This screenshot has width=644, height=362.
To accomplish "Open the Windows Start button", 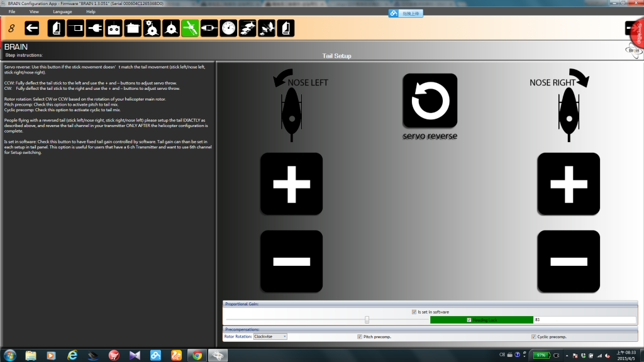I will tap(10, 355).
